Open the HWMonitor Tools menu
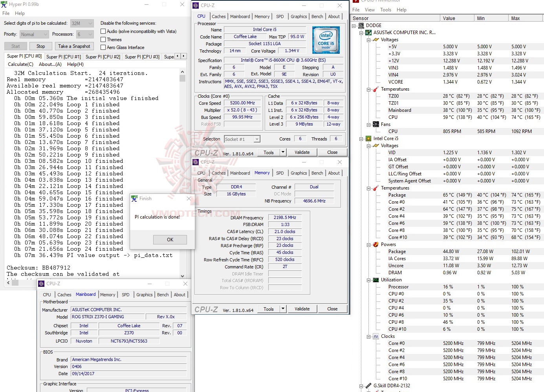544x392 pixels. point(386,10)
